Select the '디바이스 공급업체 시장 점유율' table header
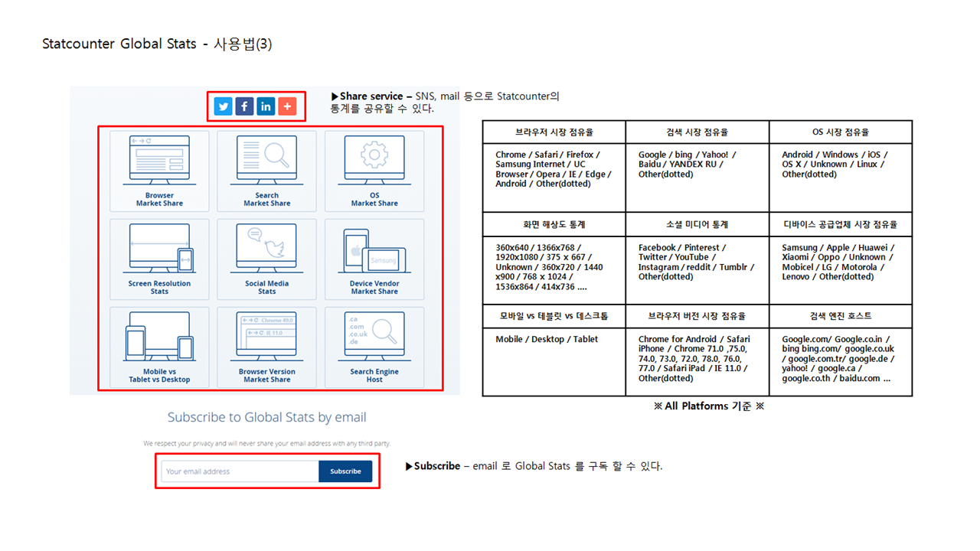Image resolution: width=980 pixels, height=551 pixels. click(841, 225)
